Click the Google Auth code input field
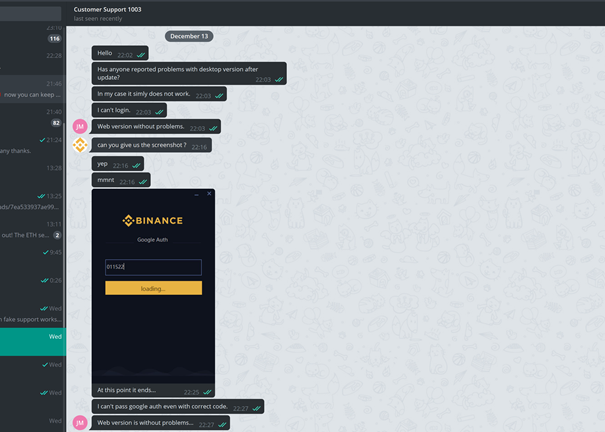Screen dimensions: 605x432 coord(153,267)
